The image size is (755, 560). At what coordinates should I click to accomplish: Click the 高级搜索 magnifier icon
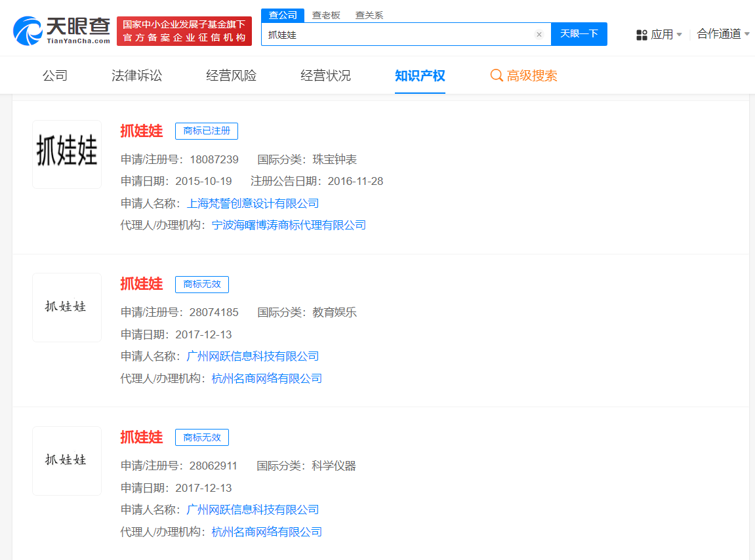[497, 75]
